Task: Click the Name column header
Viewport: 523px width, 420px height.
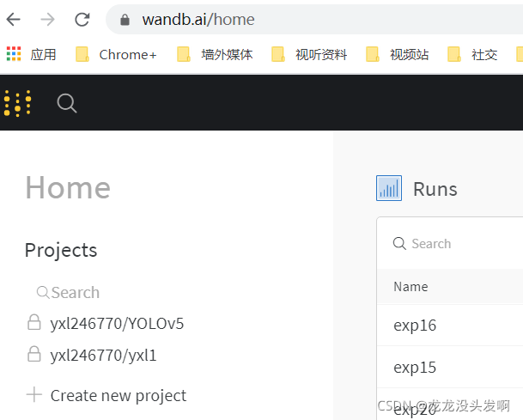Action: [x=410, y=287]
